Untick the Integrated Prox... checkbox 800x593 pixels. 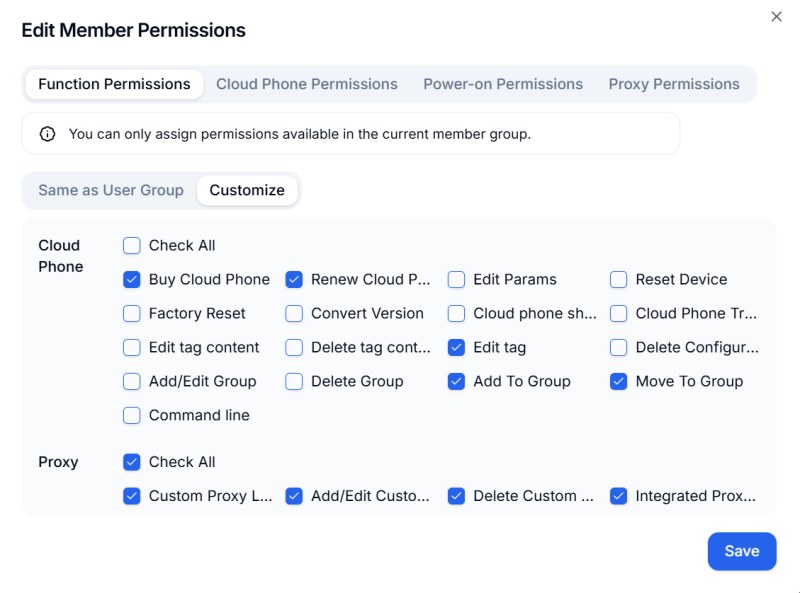pos(618,496)
